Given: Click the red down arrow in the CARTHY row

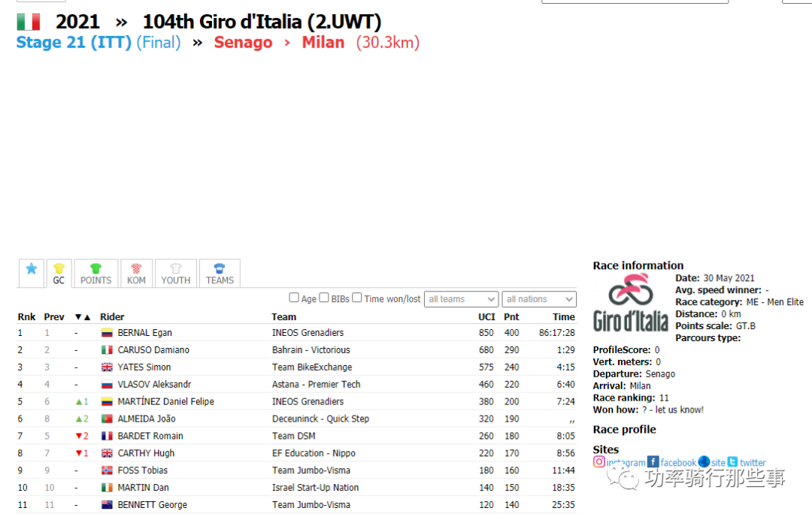Looking at the screenshot, I should pyautogui.click(x=79, y=453).
